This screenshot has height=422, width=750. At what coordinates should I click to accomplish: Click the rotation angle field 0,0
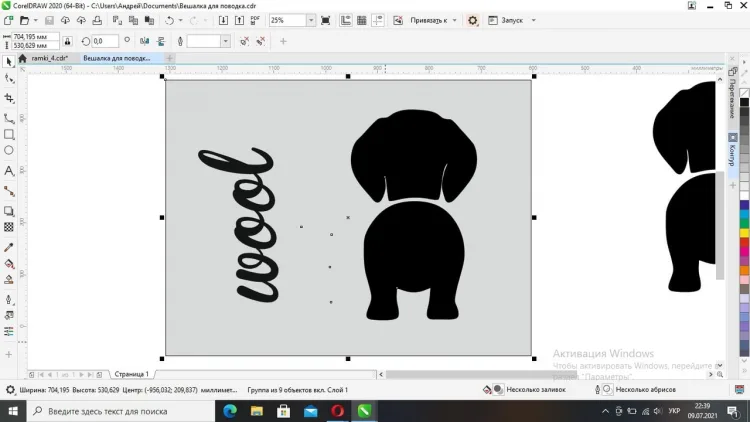(x=105, y=42)
